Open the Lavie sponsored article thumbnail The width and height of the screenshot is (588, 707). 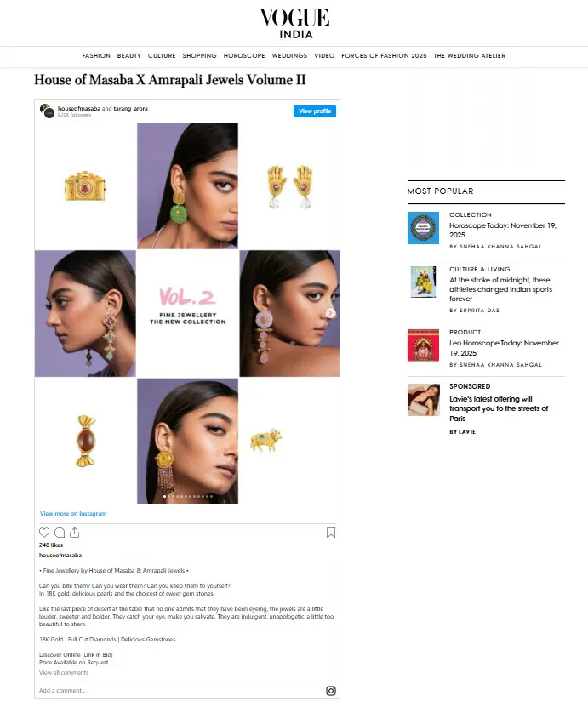424,400
